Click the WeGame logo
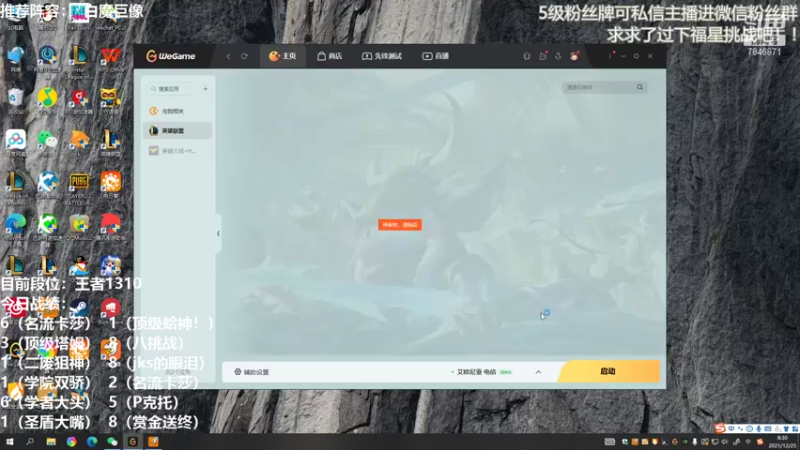 pyautogui.click(x=170, y=56)
